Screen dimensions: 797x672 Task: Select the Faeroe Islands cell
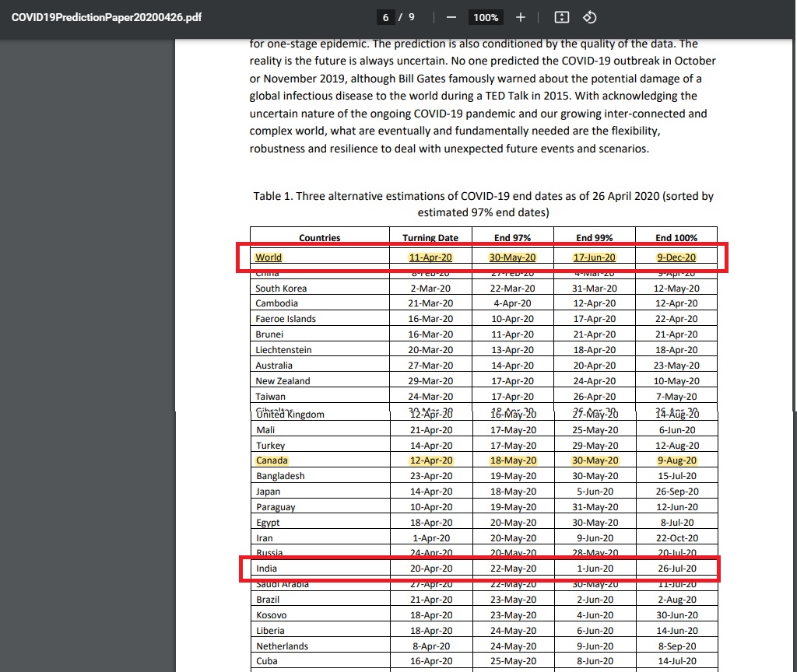click(286, 318)
